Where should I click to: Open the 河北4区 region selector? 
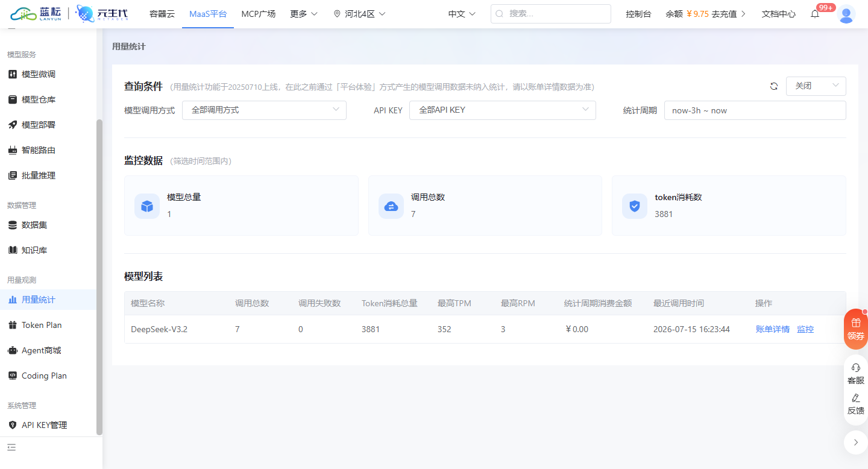[359, 14]
